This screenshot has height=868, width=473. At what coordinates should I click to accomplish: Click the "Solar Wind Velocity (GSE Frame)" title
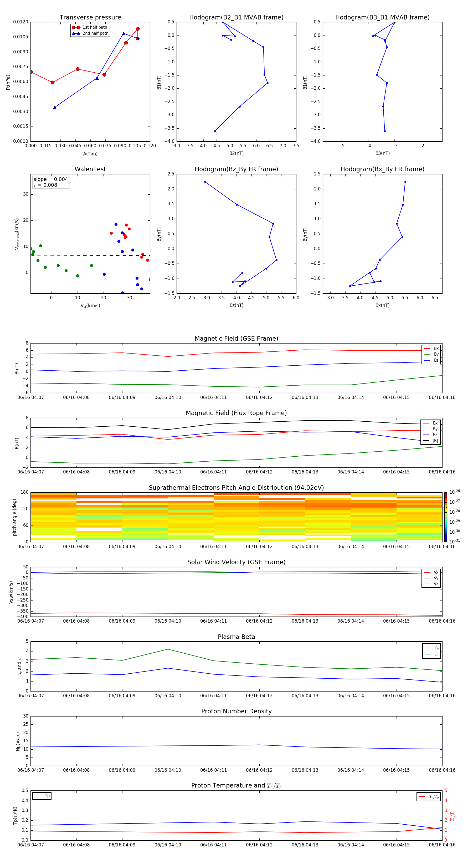[236, 562]
